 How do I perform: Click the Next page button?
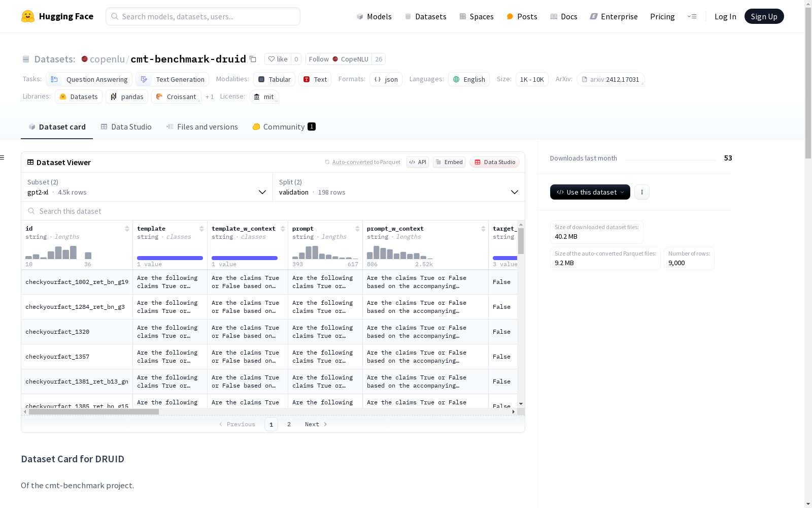(316, 424)
